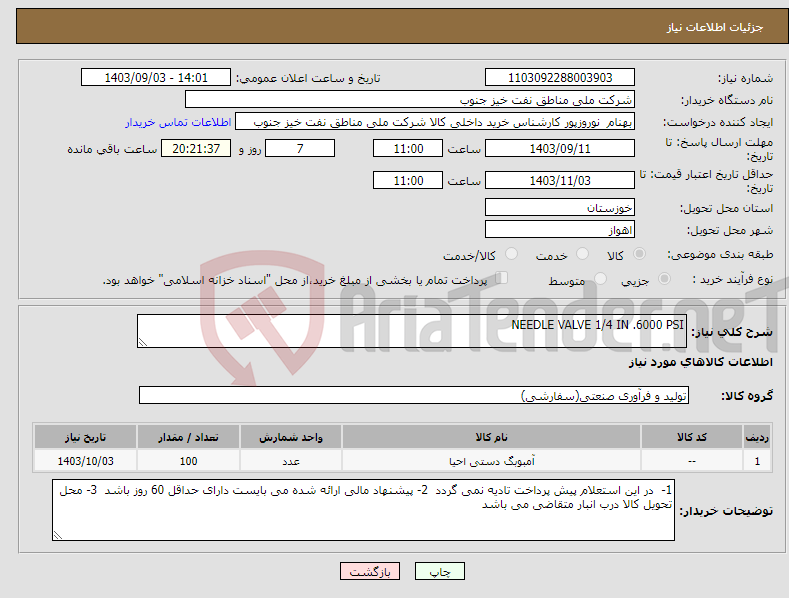The height and width of the screenshot is (598, 789).
Task: Click the واحد شمارش column header
Action: [291, 437]
